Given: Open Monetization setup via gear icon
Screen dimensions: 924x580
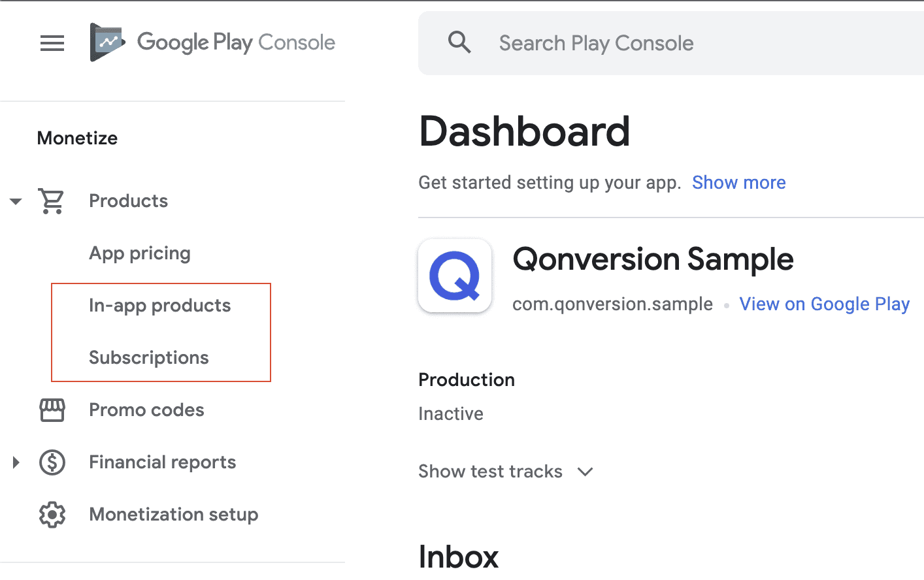Looking at the screenshot, I should coord(52,515).
